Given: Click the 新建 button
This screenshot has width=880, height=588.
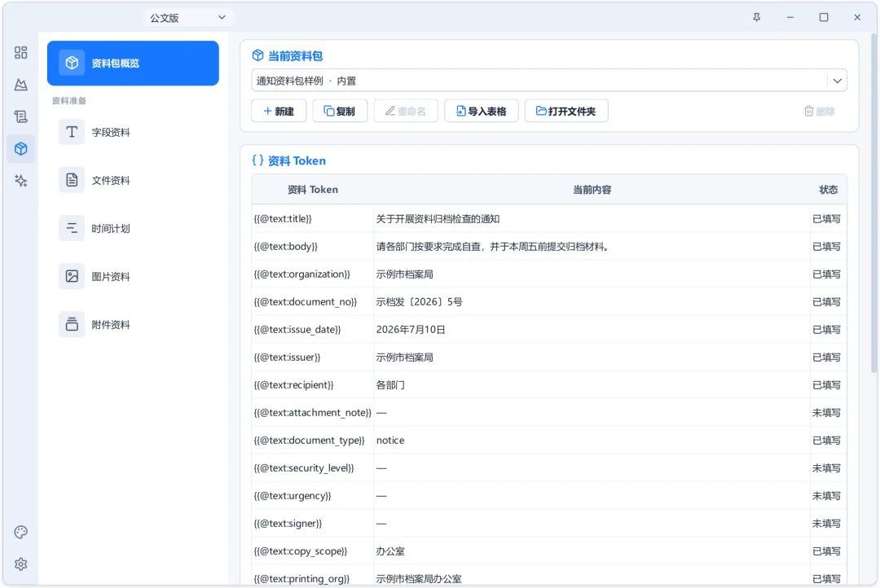Looking at the screenshot, I should pos(279,111).
